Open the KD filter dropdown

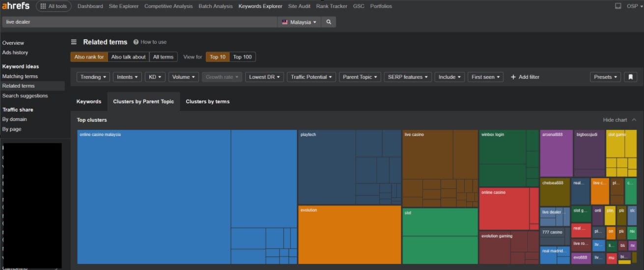[155, 77]
